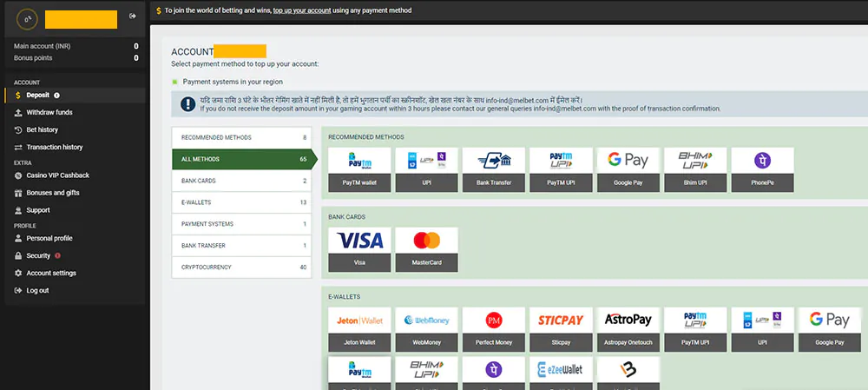Click the exclamation notice icon in banner
The width and height of the screenshot is (868, 390).
point(188,103)
